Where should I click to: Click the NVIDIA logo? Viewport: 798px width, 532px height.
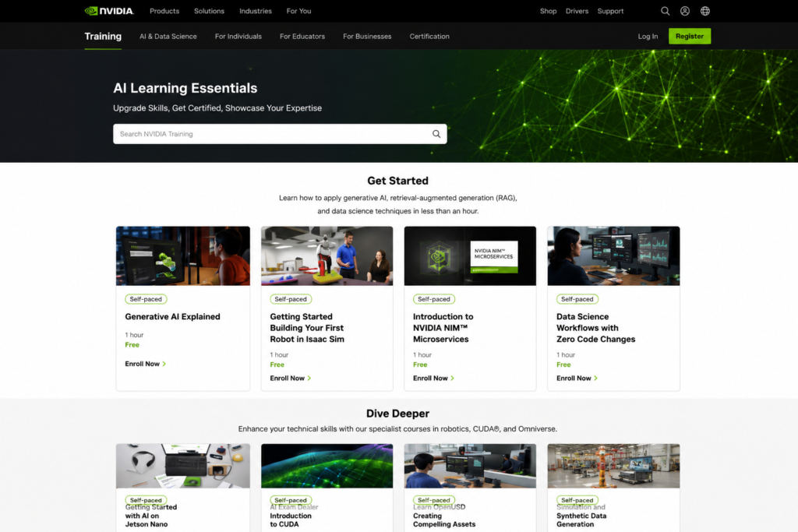(109, 11)
